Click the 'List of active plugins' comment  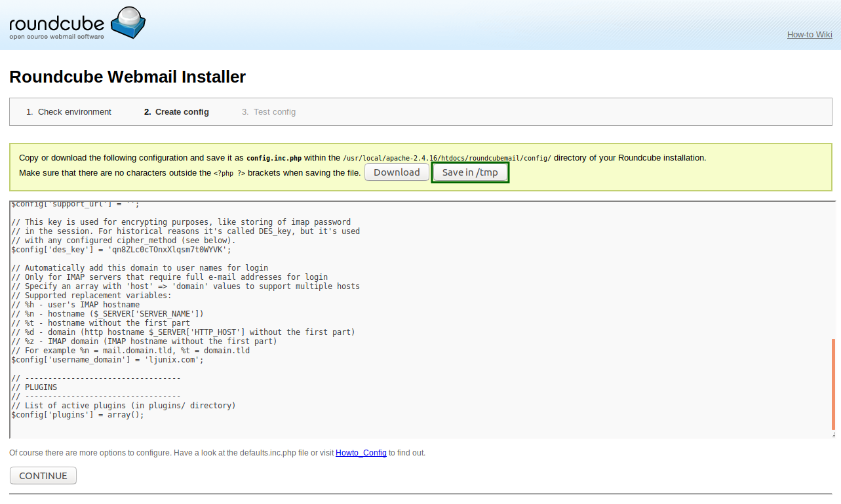[123, 406]
